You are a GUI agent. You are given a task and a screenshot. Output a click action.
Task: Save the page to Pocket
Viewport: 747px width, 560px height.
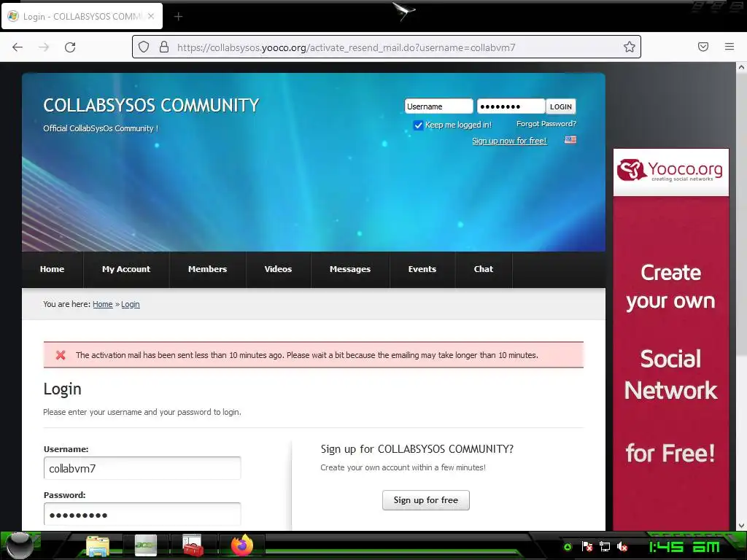point(703,47)
